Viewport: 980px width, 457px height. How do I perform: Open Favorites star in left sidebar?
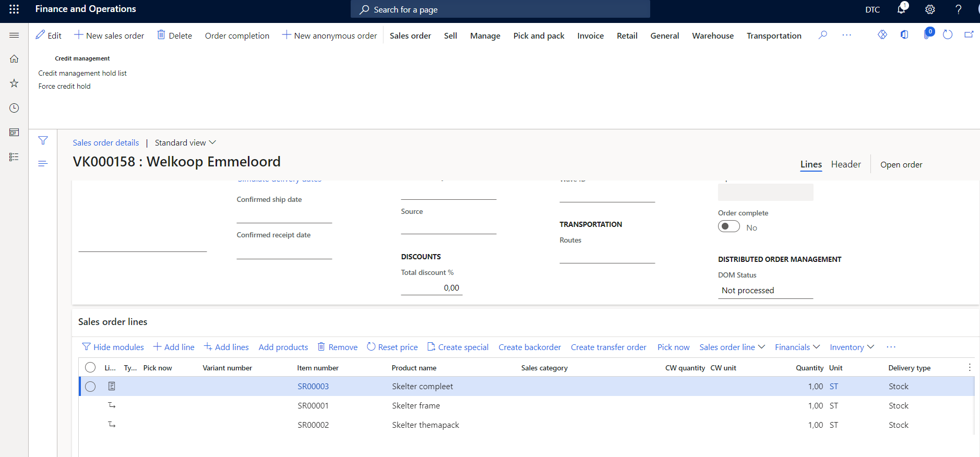14,83
